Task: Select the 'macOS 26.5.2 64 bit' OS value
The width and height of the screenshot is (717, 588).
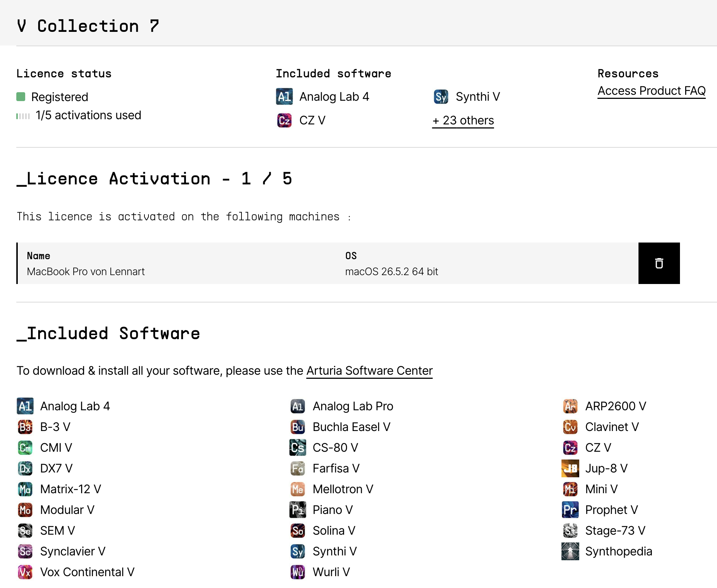Action: point(391,271)
